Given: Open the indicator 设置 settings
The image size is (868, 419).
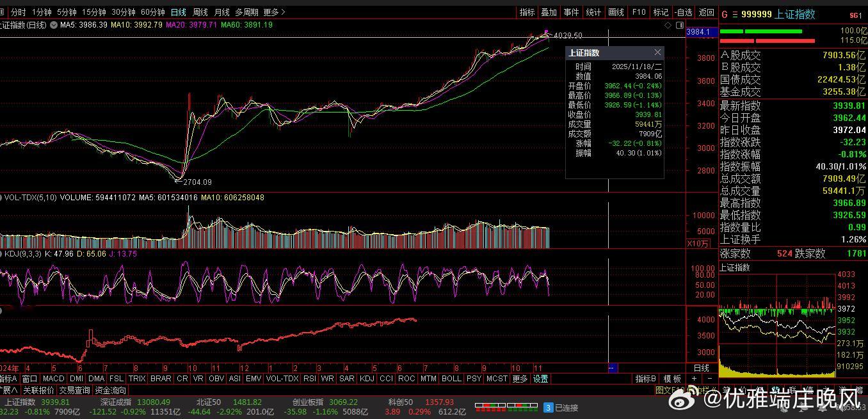Looking at the screenshot, I should 541,379.
